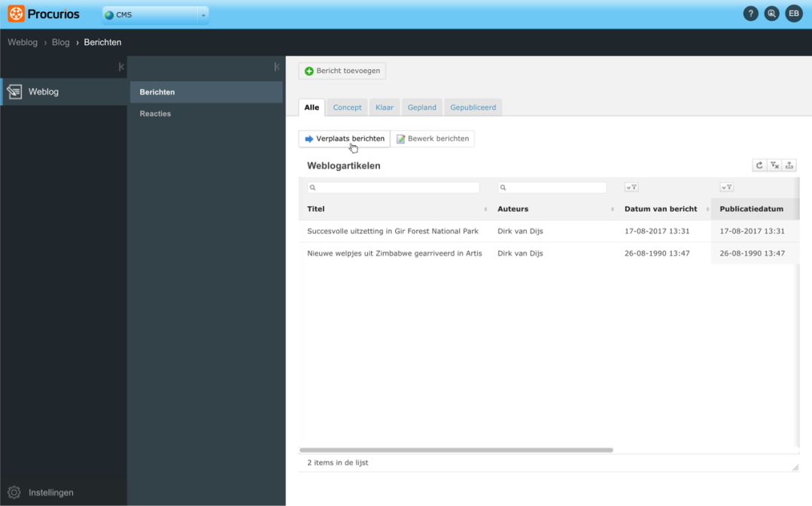Select Weblog in the sidebar
The image size is (812, 506).
point(64,92)
